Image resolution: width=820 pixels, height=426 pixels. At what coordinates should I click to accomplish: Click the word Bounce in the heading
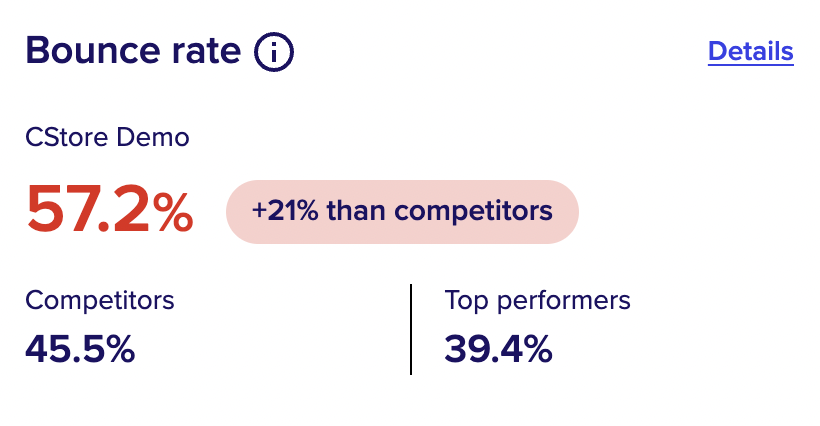pyautogui.click(x=93, y=51)
